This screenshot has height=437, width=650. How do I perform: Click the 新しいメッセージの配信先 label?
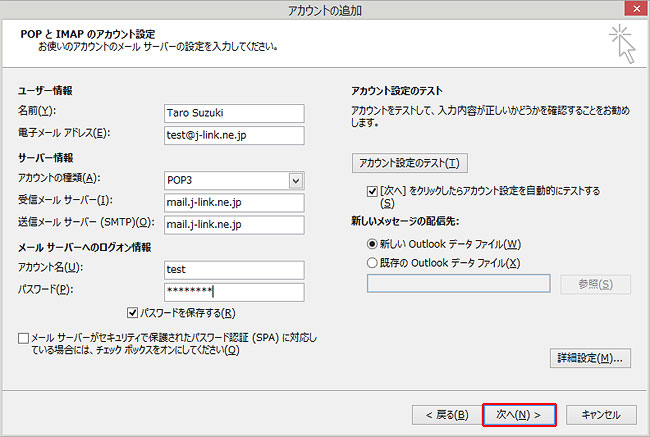pyautogui.click(x=405, y=221)
